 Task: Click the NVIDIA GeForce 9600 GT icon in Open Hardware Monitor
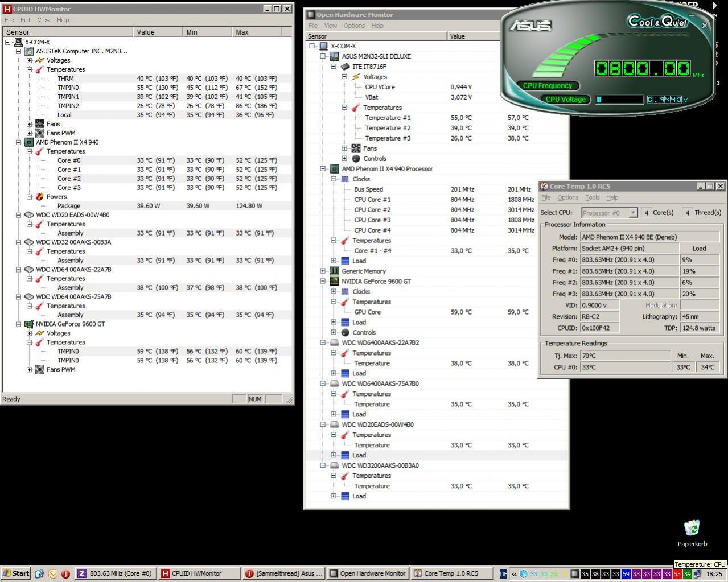(334, 282)
